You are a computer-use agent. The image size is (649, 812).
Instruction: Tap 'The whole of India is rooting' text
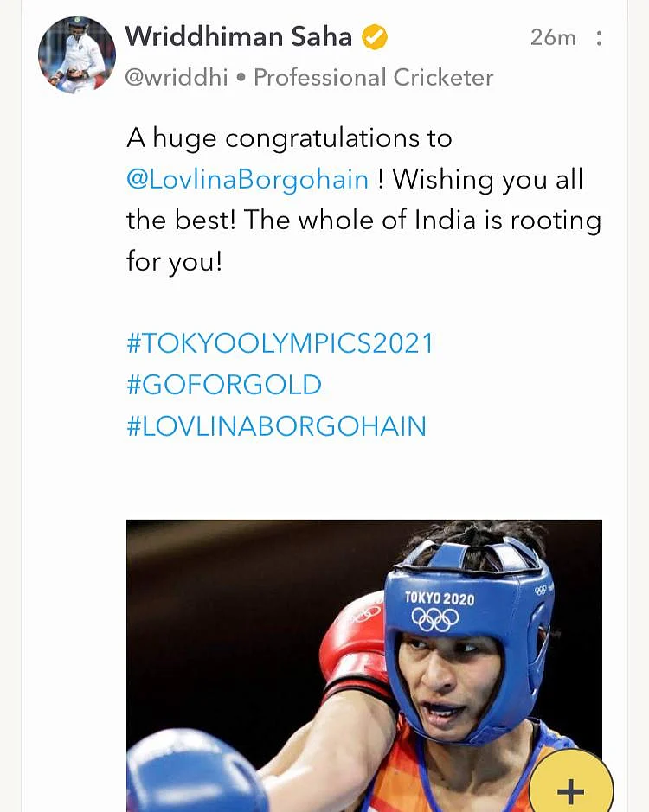point(422,221)
